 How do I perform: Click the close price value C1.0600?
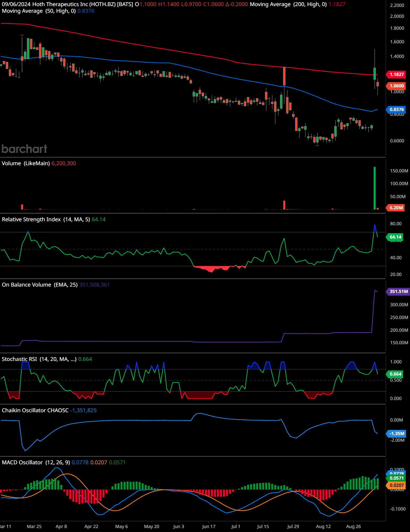pos(213,4)
